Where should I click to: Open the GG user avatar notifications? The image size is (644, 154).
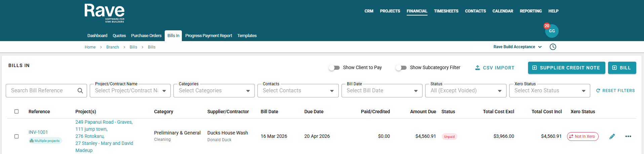[x=552, y=31]
